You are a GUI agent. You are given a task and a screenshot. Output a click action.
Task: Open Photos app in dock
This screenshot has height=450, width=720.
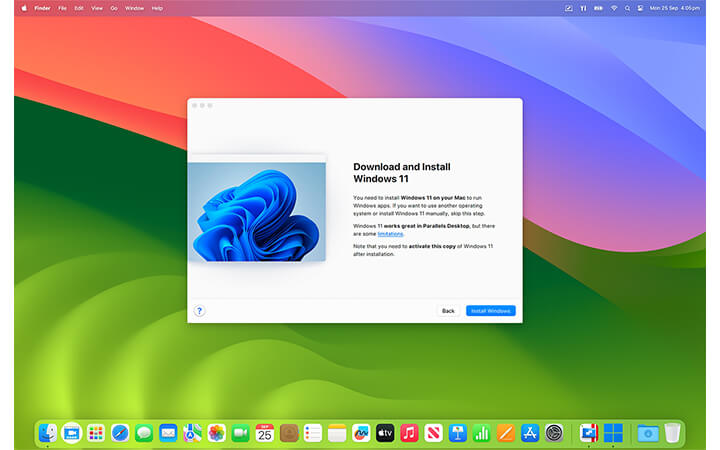tap(216, 433)
